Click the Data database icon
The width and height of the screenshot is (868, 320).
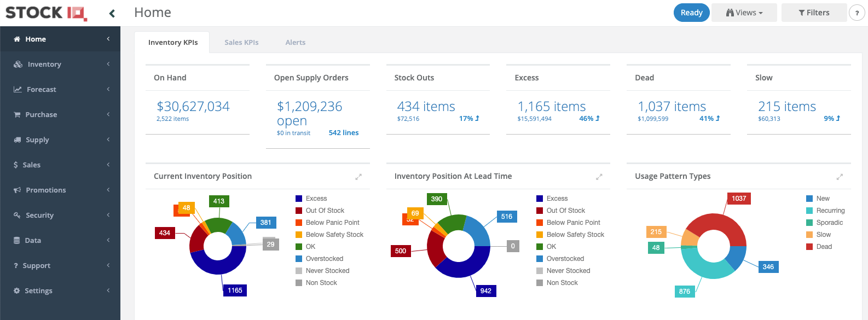[x=16, y=240]
